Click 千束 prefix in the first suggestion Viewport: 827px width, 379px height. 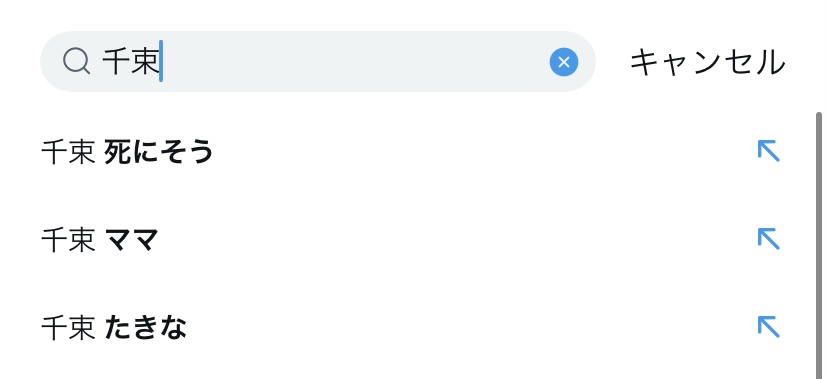tap(69, 152)
